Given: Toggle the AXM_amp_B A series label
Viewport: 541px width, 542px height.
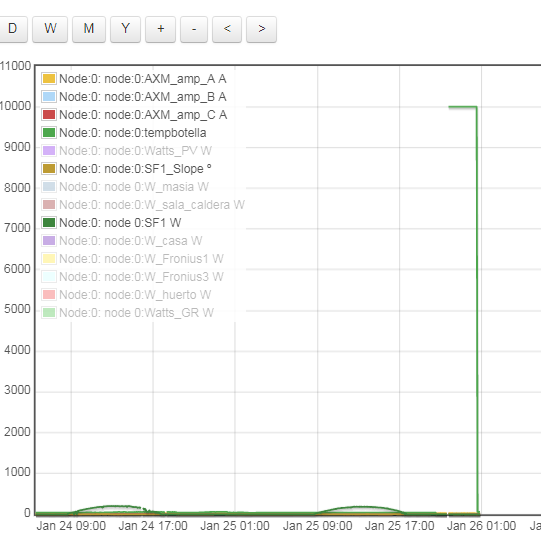Looking at the screenshot, I should [143, 97].
